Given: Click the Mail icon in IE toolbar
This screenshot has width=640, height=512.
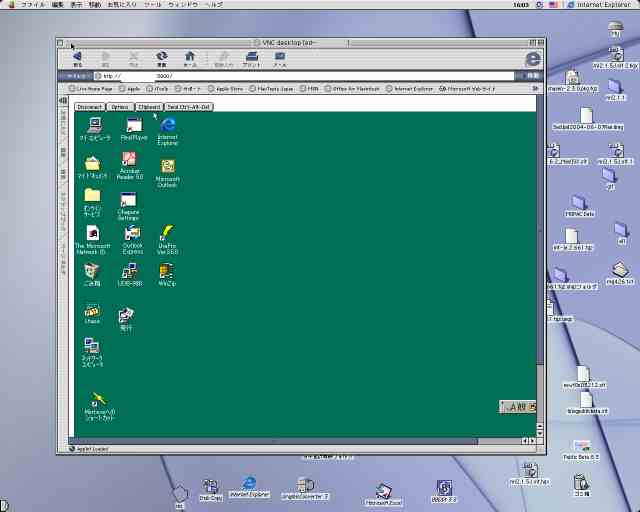Looking at the screenshot, I should coord(280,56).
